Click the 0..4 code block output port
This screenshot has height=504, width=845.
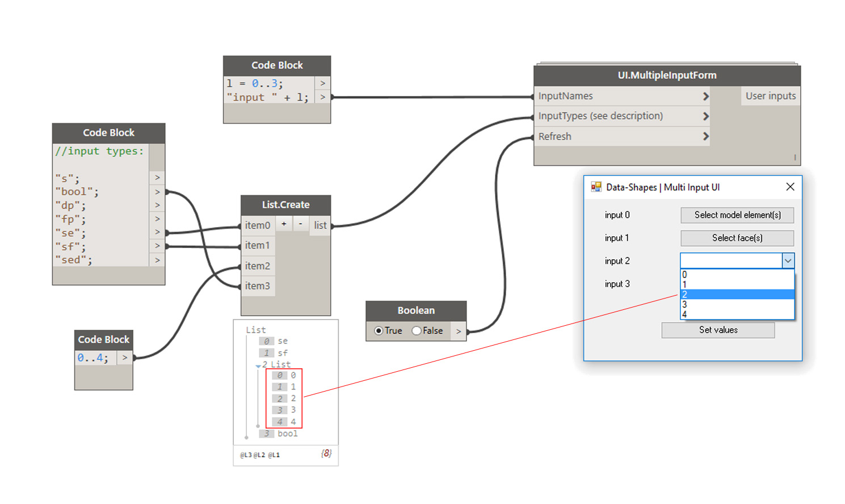[125, 358]
